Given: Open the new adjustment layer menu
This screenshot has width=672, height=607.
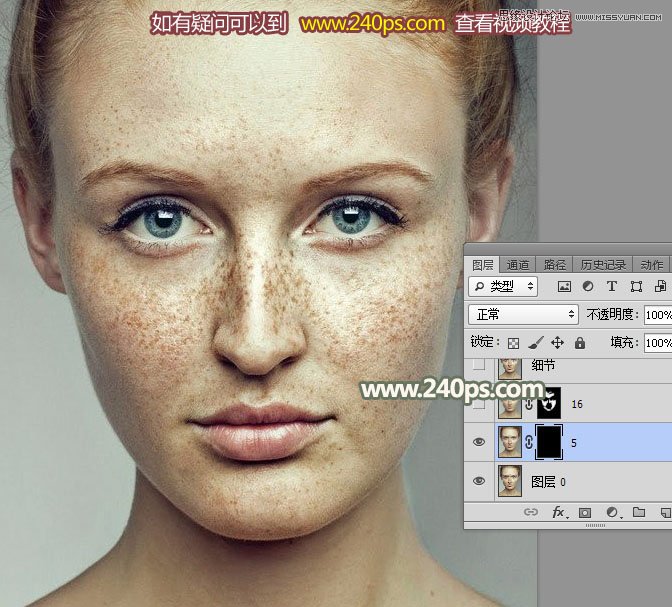Looking at the screenshot, I should coord(611,513).
